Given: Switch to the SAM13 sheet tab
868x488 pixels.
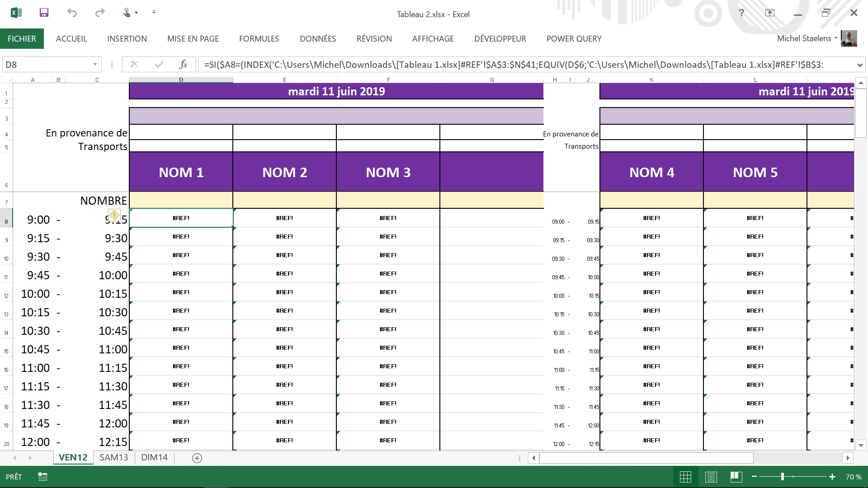Looking at the screenshot, I should click(113, 457).
